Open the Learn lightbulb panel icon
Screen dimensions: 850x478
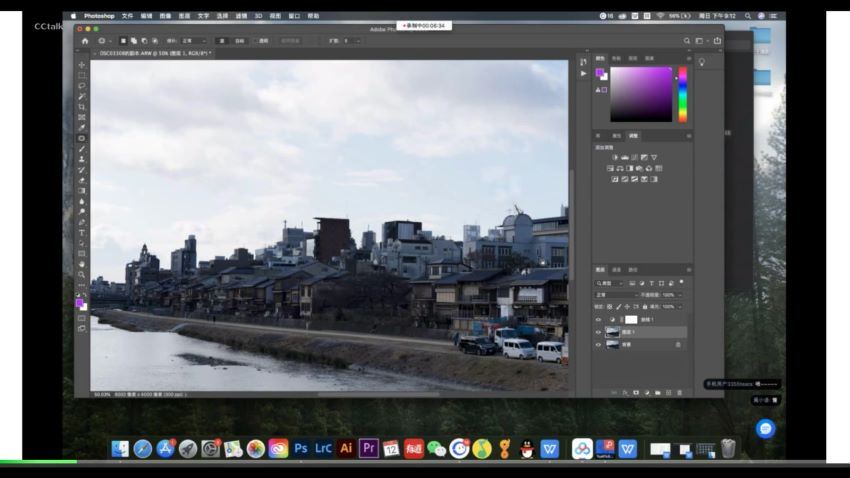point(702,62)
